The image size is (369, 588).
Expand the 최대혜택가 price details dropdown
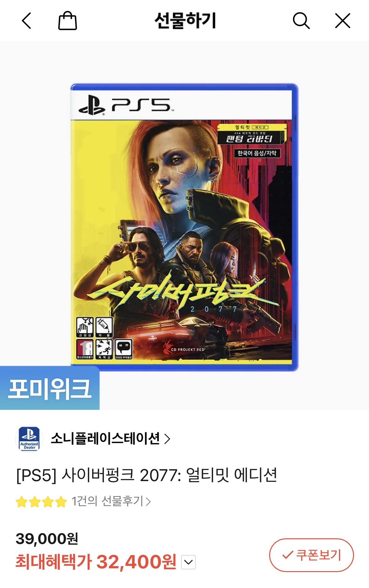[188, 562]
